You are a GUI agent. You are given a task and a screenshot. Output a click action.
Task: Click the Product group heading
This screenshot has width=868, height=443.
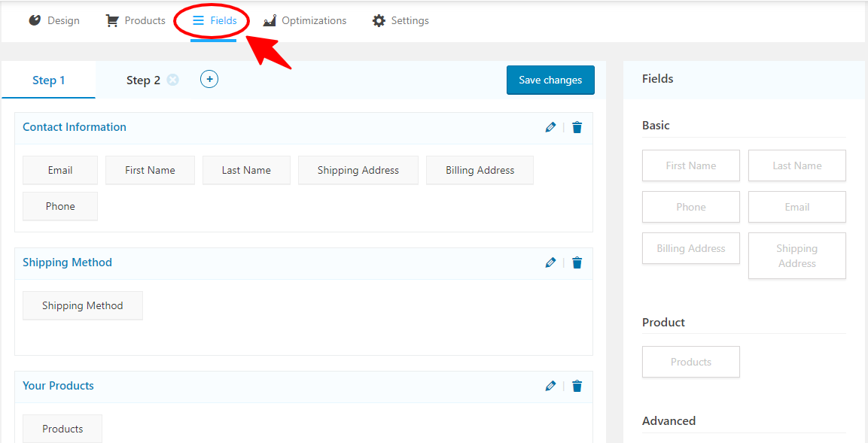click(664, 323)
